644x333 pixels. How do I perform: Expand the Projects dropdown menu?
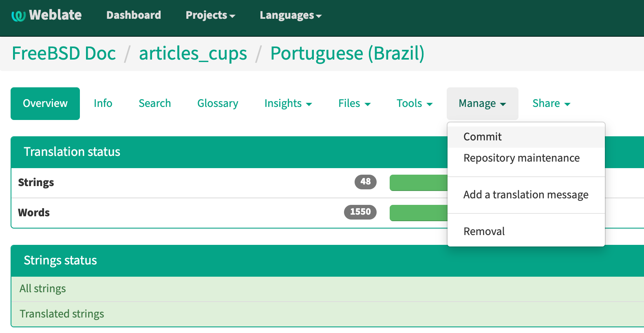210,15
